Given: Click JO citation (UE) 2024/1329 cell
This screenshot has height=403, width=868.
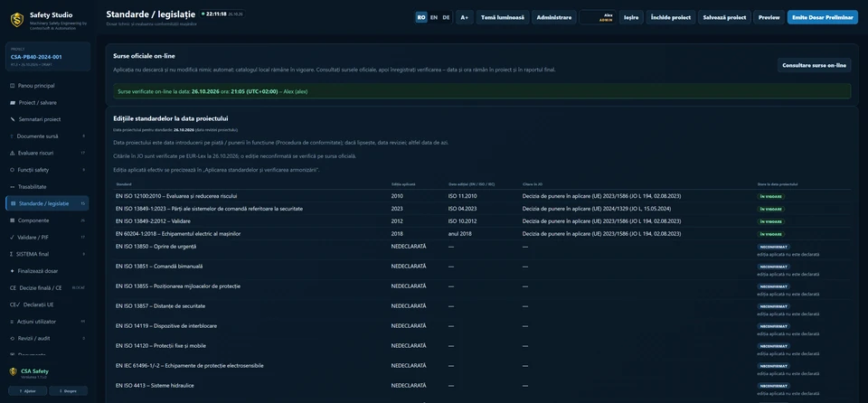Looking at the screenshot, I should [x=596, y=209].
